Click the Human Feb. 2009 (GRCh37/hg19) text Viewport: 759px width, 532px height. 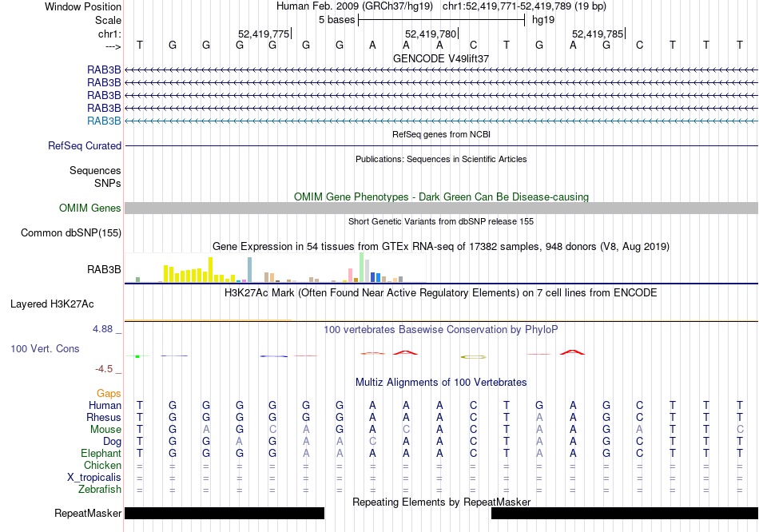[356, 6]
